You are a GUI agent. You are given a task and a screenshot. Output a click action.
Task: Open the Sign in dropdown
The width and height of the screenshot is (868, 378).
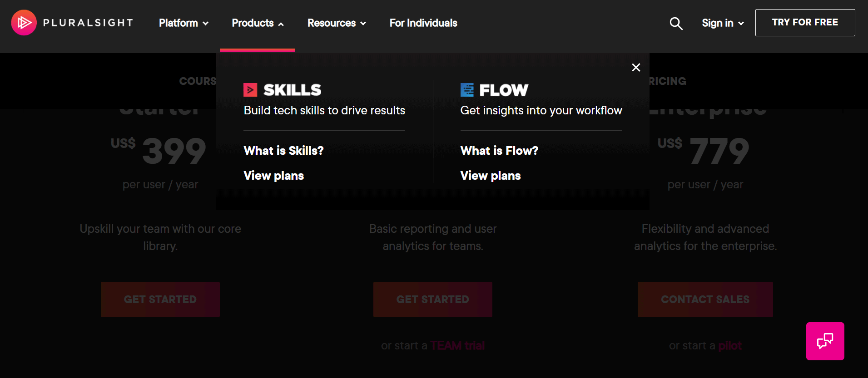click(723, 23)
